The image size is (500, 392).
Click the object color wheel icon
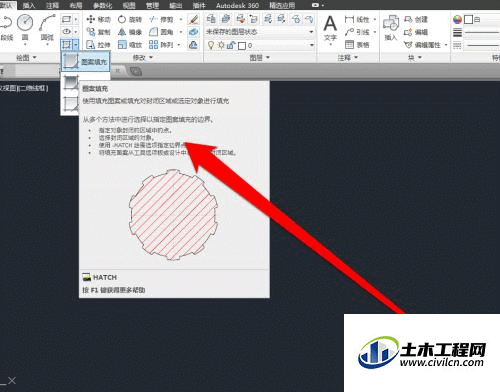(x=457, y=20)
